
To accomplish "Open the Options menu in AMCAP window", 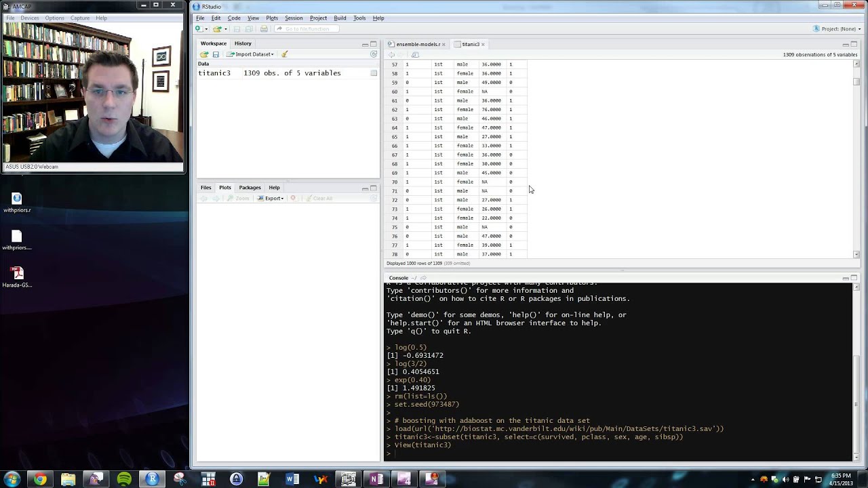I will 54,18.
